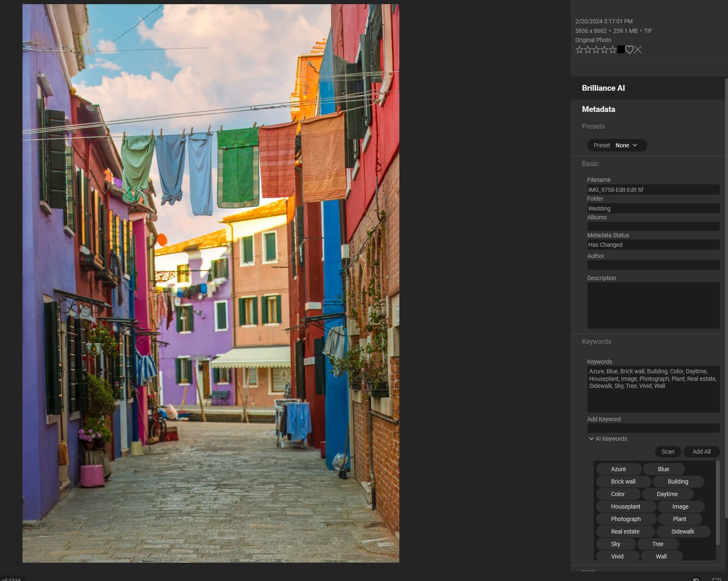
Task: Toggle the Sidewalk AI keyword pill
Action: (x=683, y=531)
